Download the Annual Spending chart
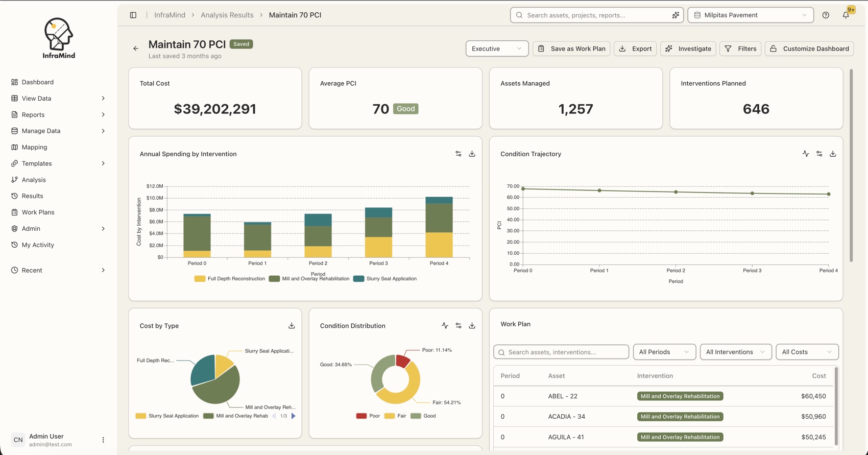Image resolution: width=868 pixels, height=455 pixels. [472, 154]
